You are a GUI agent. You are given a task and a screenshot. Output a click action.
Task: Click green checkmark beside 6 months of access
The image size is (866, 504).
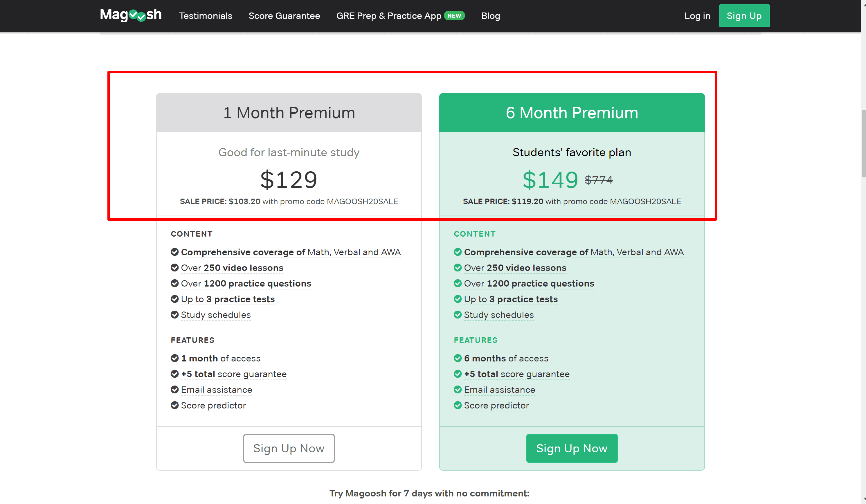coord(458,358)
